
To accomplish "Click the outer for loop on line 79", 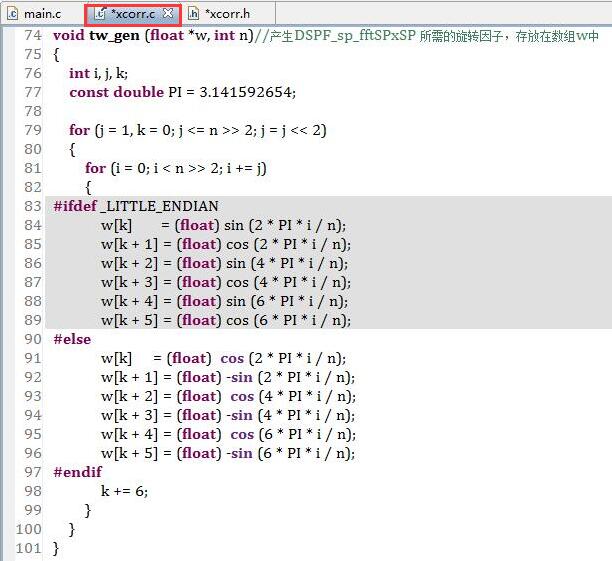I will point(198,130).
